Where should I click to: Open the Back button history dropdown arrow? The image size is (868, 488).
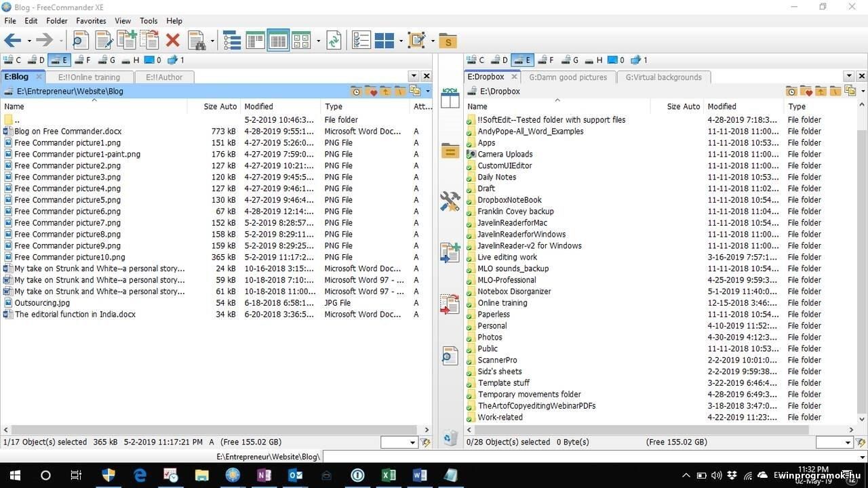coord(28,41)
